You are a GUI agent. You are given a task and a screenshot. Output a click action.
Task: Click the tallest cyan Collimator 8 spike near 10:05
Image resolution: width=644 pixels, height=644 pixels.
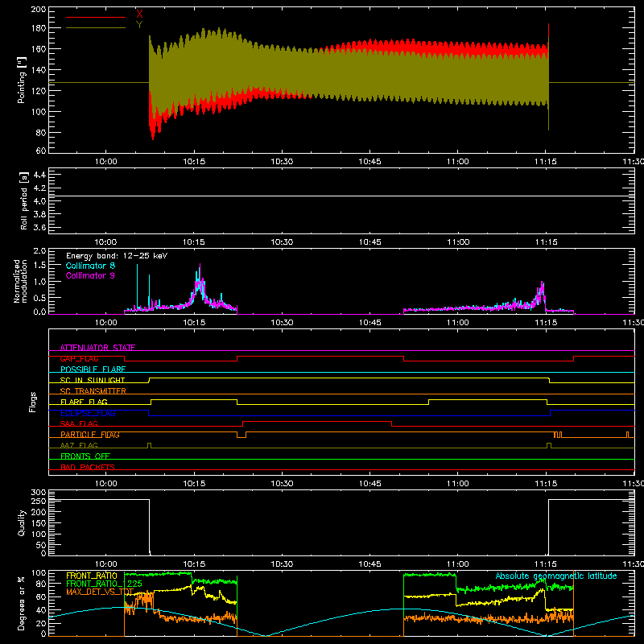137,286
